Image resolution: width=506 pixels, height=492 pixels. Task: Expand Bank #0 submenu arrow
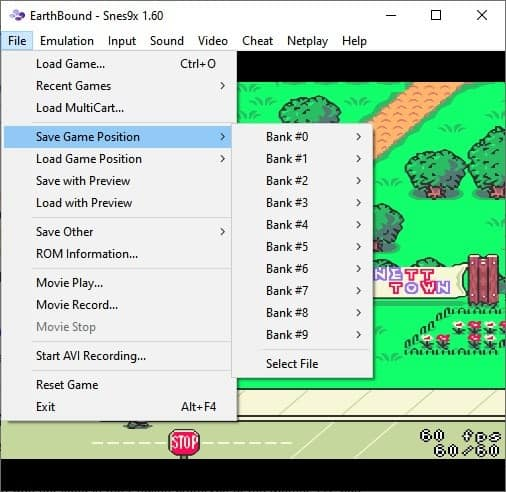(358, 137)
